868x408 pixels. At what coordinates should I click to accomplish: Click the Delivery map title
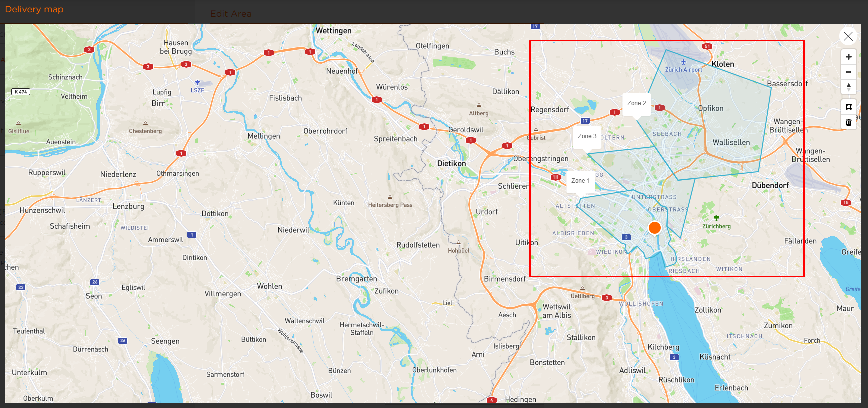[34, 9]
